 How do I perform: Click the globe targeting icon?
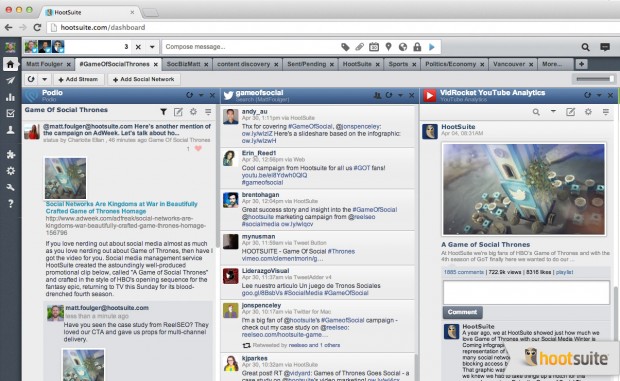point(403,47)
